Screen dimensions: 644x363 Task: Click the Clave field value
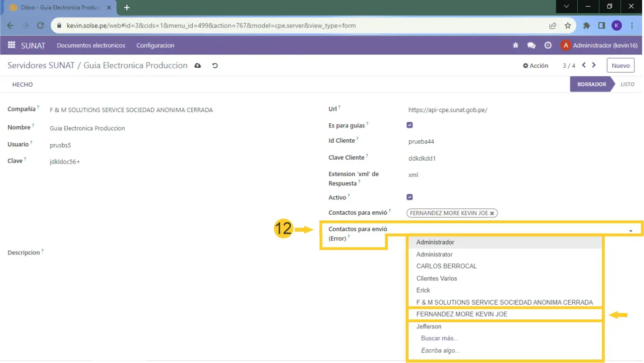(x=65, y=162)
